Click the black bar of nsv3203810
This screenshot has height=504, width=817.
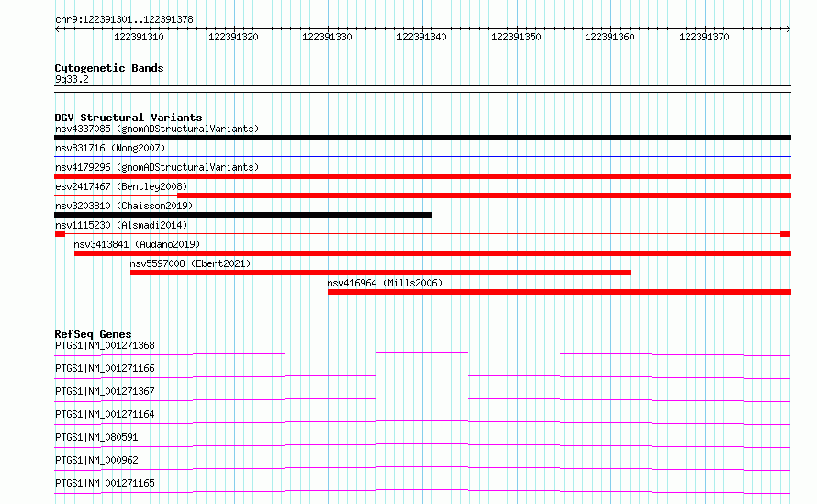tap(243, 215)
